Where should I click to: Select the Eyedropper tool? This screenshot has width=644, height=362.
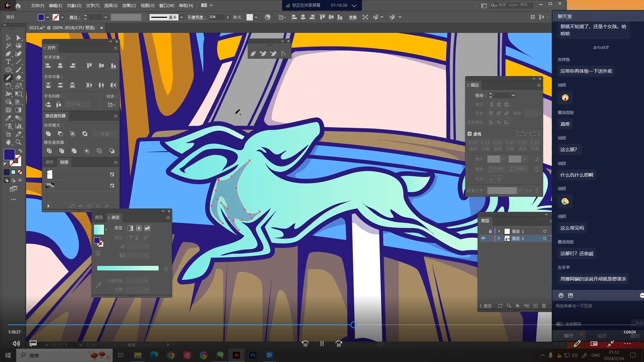(x=8, y=118)
